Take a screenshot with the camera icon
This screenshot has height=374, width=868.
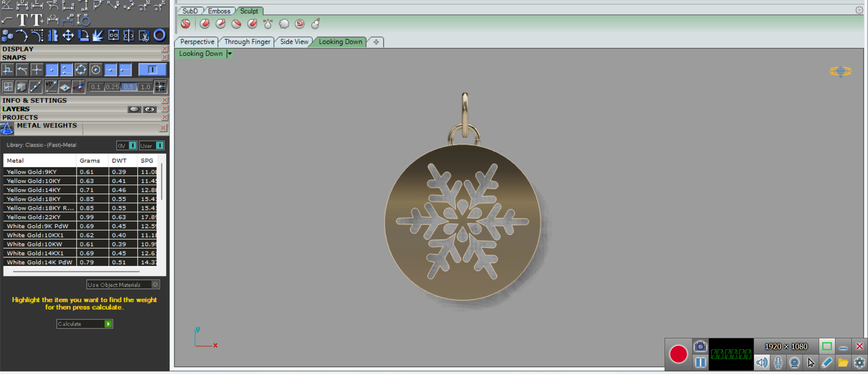[x=700, y=346]
